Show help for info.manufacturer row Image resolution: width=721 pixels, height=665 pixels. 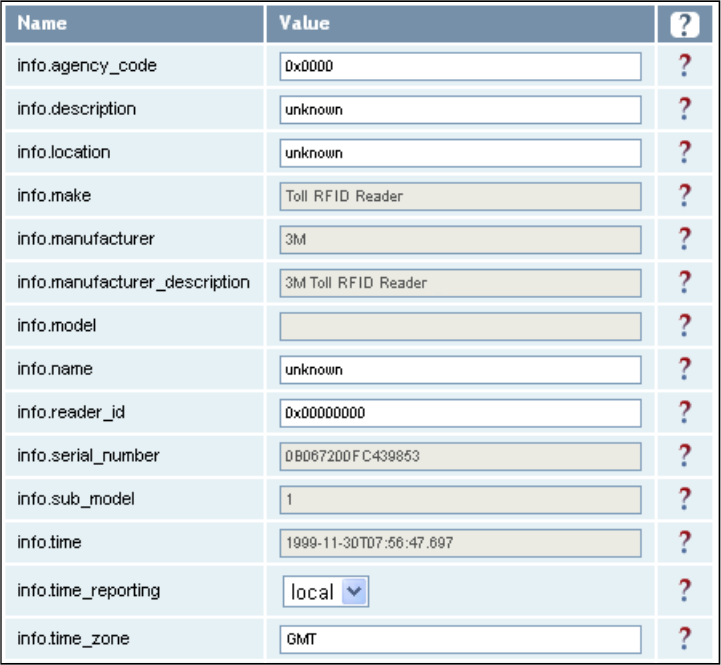point(685,239)
